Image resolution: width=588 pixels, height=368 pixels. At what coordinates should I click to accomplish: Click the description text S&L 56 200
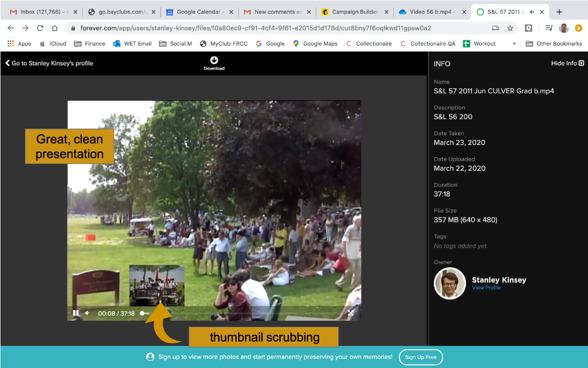453,117
